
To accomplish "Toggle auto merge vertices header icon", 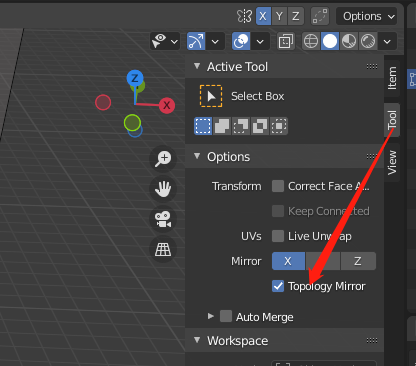I will [320, 16].
